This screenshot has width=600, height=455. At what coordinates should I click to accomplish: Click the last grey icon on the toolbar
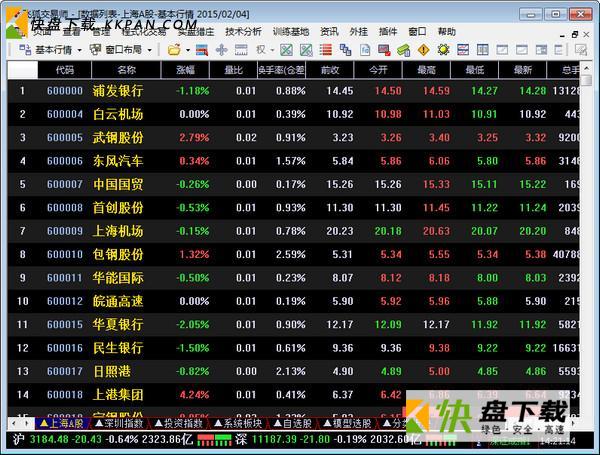click(x=581, y=50)
